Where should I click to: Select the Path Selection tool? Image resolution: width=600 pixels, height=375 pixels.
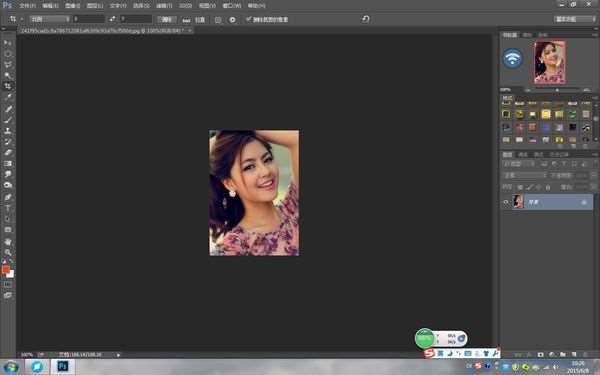click(8, 219)
